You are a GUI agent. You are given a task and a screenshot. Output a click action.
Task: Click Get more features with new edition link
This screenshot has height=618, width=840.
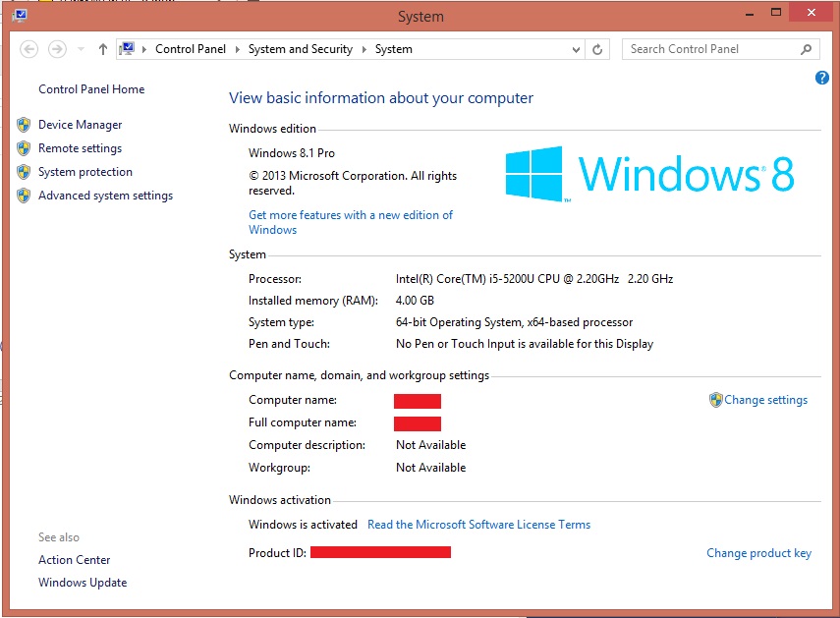pyautogui.click(x=351, y=222)
